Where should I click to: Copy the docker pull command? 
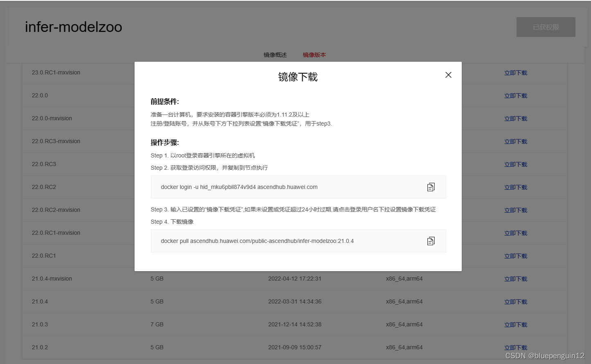(431, 241)
